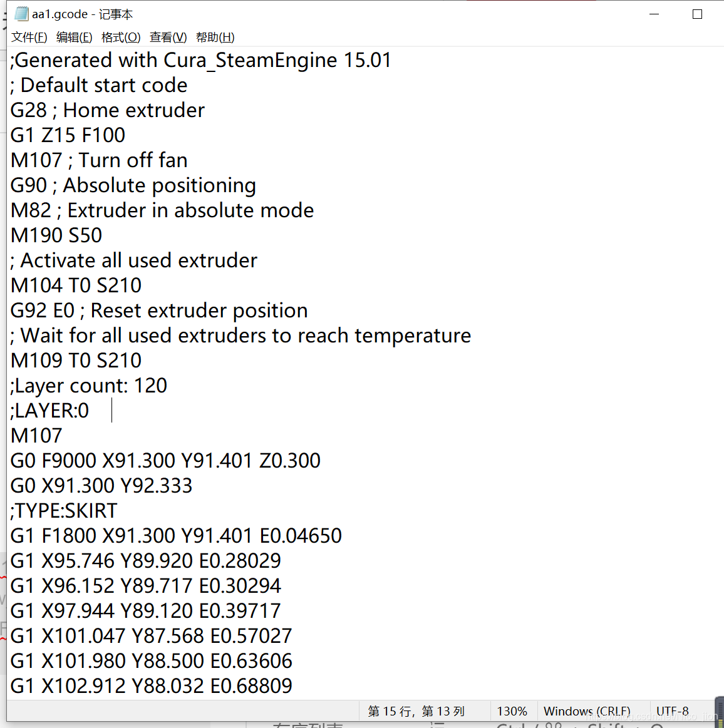
Task: Click '; Activate all used extruder' comment
Action: click(x=134, y=260)
